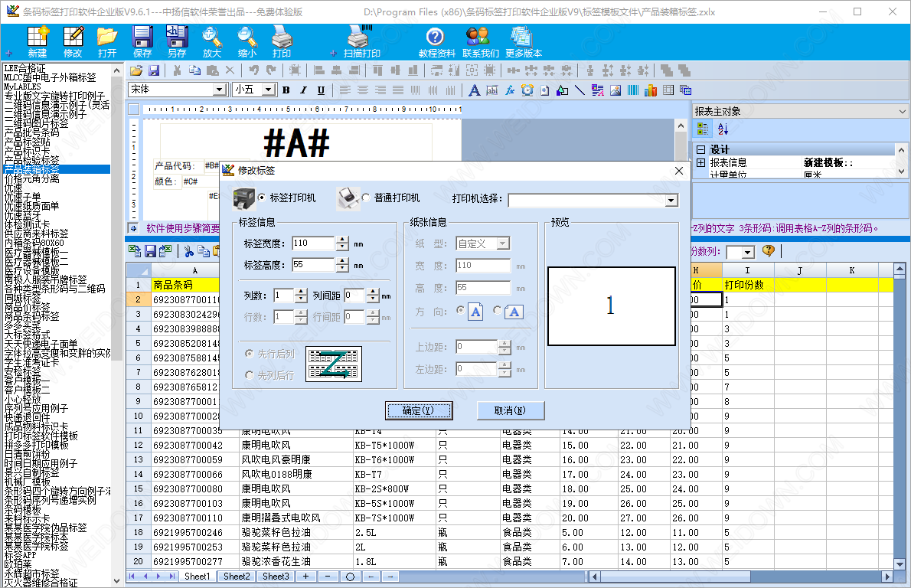
Task: Open the 报表主对象 dropdown
Action: pyautogui.click(x=902, y=112)
